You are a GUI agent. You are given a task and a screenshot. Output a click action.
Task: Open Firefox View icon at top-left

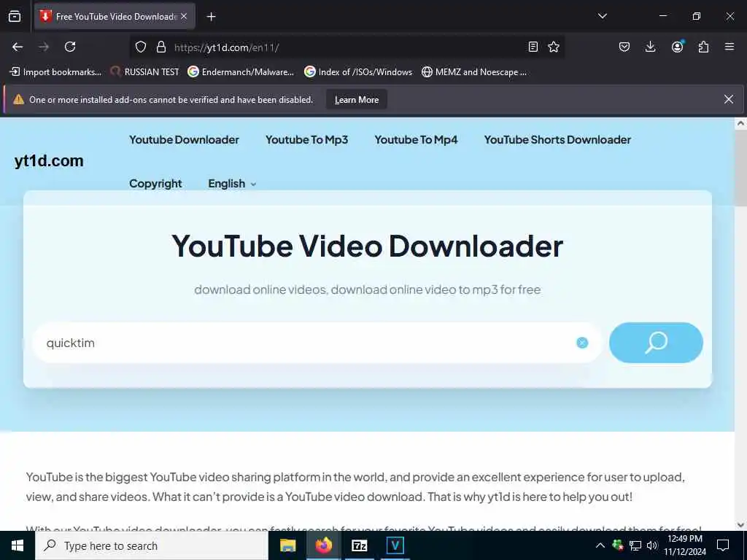pyautogui.click(x=15, y=16)
